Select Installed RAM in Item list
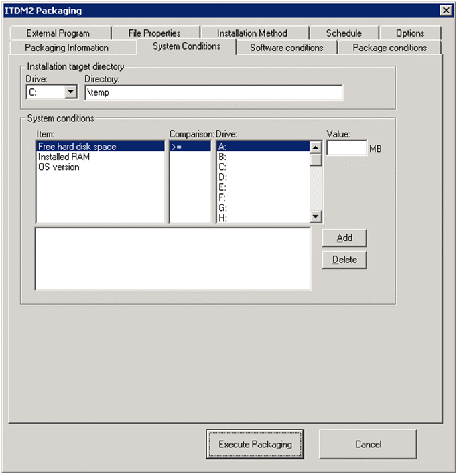 pos(101,157)
